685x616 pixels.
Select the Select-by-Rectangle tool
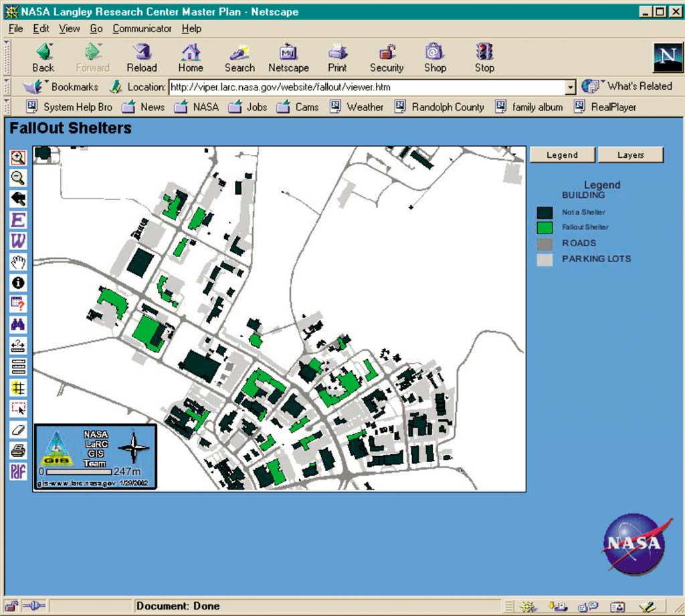coord(18,408)
